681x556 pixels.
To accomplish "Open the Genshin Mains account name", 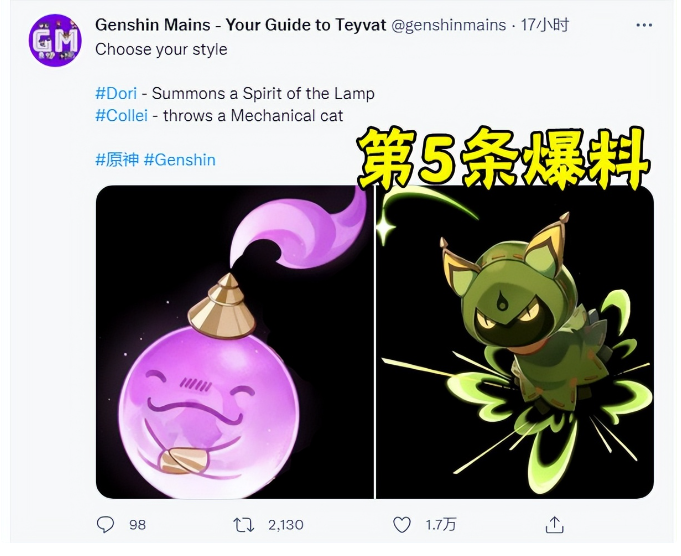I will pyautogui.click(x=241, y=25).
